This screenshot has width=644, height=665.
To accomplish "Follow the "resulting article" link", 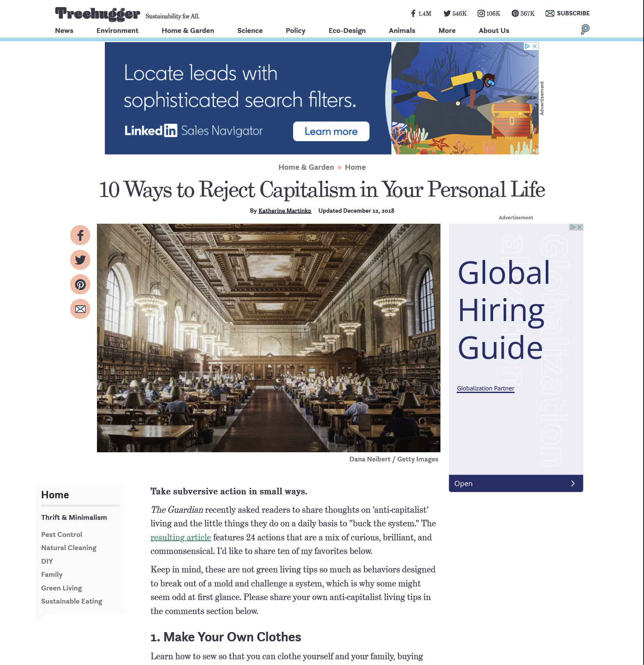I will click(180, 537).
